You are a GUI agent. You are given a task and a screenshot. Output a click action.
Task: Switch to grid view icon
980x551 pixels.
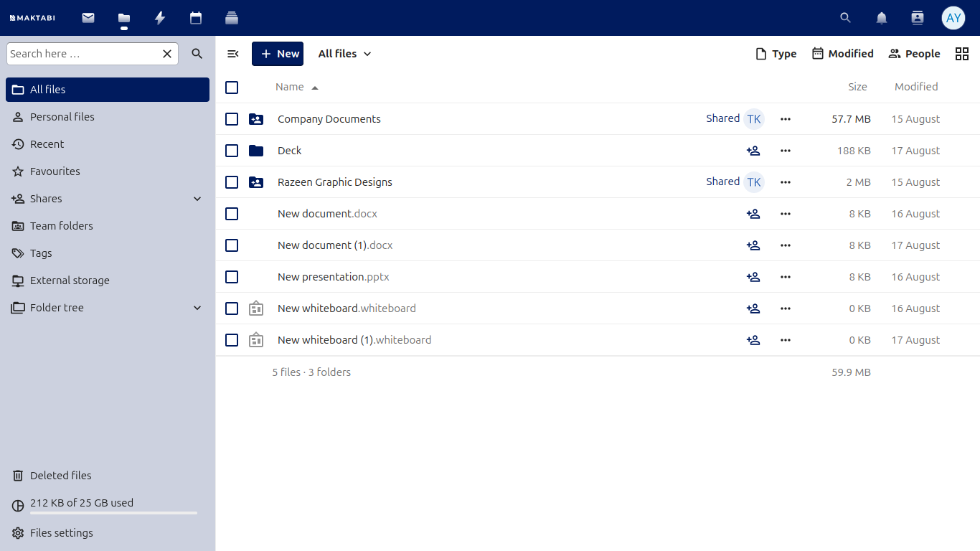click(962, 54)
